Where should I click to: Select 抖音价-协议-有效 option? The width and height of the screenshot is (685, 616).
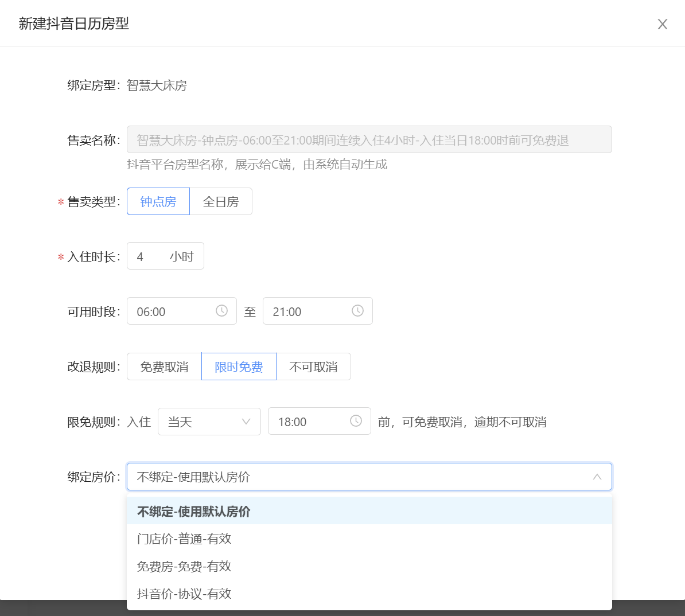point(369,594)
